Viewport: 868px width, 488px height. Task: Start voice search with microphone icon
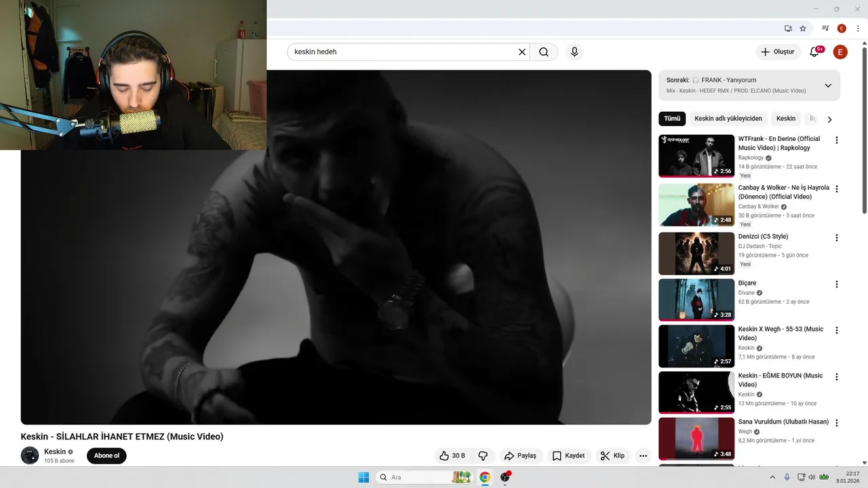tap(574, 52)
